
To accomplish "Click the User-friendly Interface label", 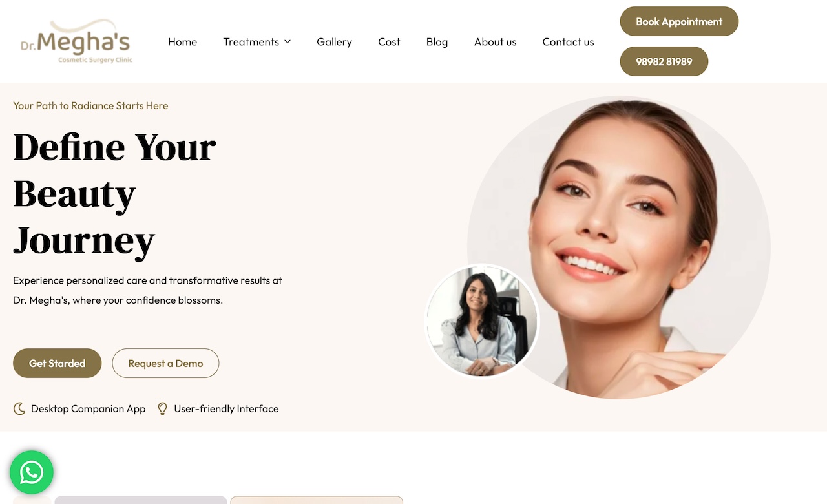I will coord(226,409).
